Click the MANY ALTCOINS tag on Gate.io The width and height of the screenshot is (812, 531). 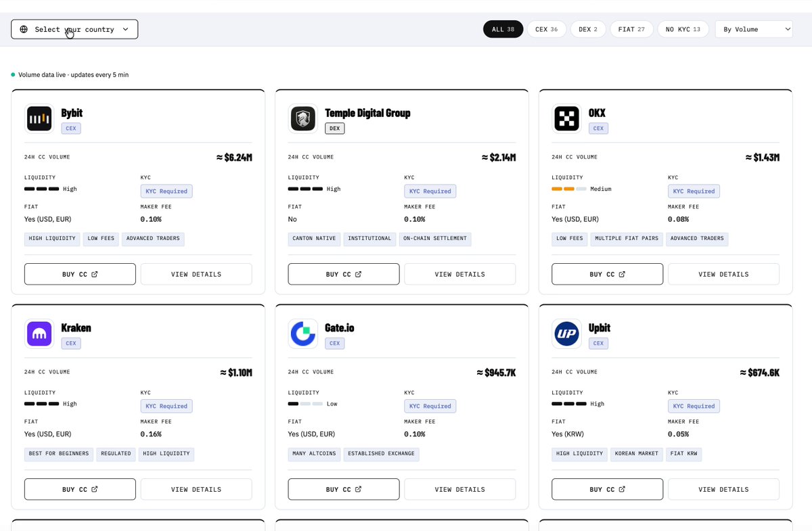pos(314,453)
